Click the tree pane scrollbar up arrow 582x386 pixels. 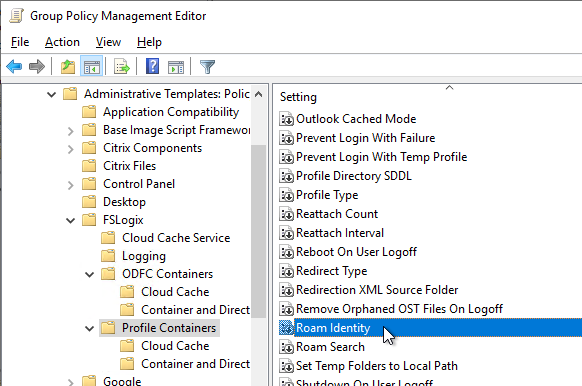coord(259,94)
